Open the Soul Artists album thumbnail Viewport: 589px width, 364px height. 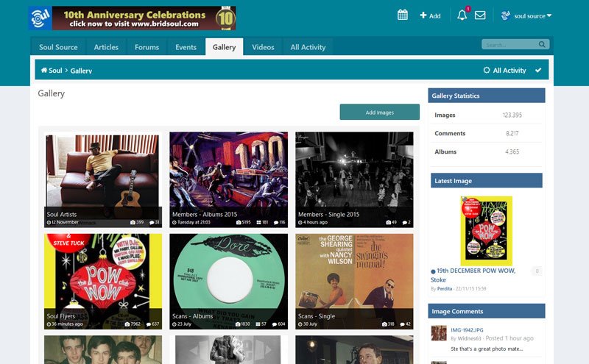(102, 179)
